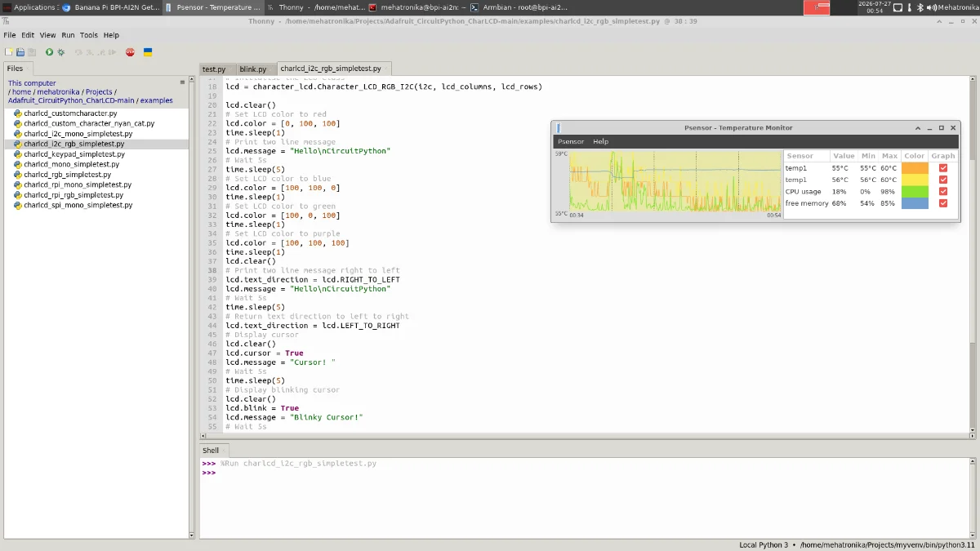Stop the program with the red STOP icon
Viewport: 980px width, 551px height.
pos(130,52)
